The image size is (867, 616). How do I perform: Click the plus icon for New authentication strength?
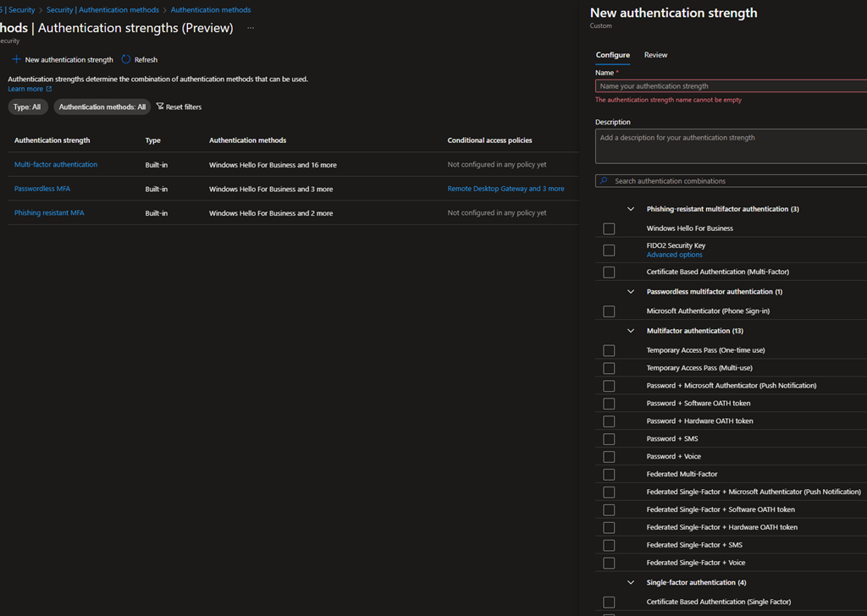click(x=16, y=60)
